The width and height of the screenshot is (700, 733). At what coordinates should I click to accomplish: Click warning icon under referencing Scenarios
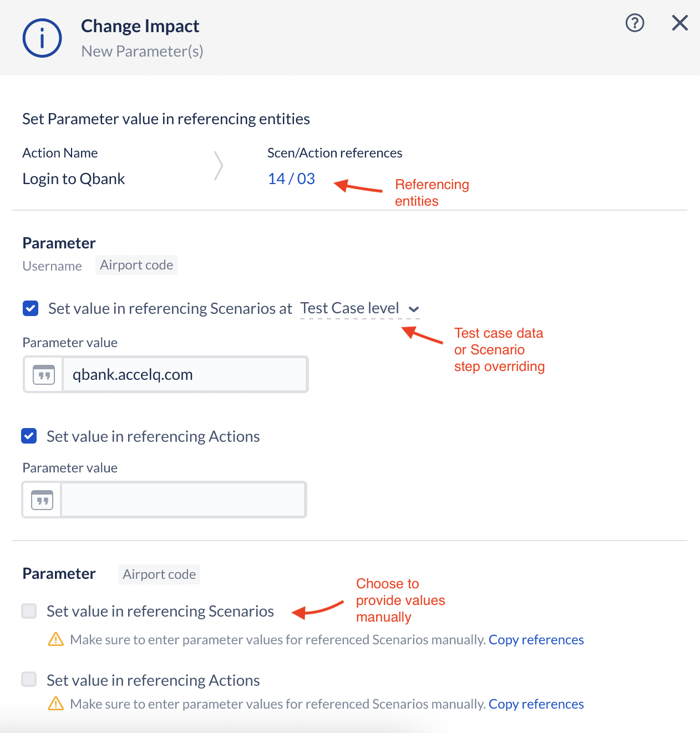[x=56, y=639]
